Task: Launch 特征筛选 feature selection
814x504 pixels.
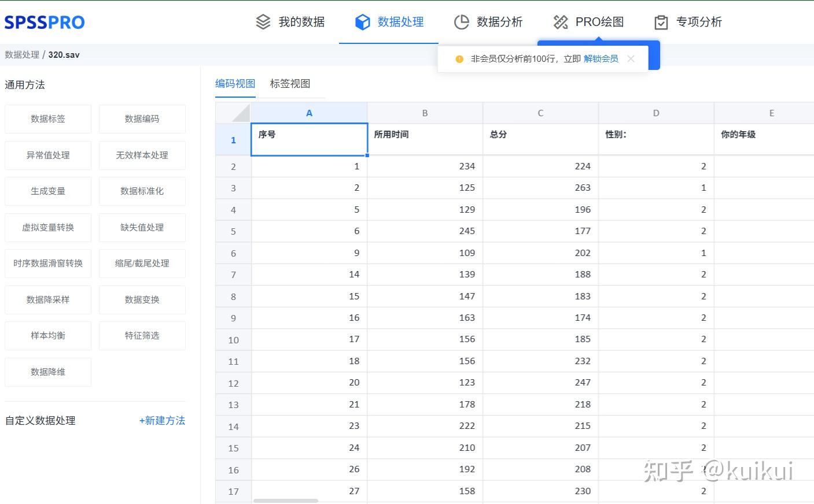Action: coord(142,335)
